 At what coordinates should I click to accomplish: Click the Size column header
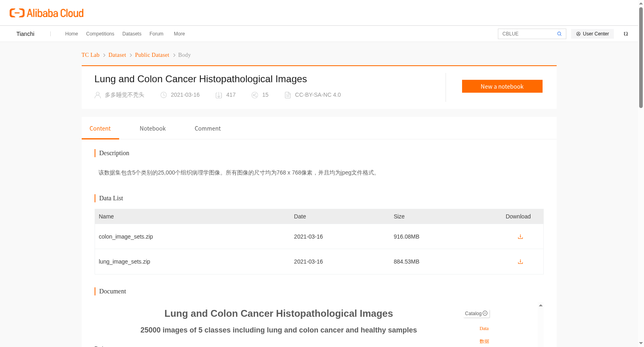point(399,216)
